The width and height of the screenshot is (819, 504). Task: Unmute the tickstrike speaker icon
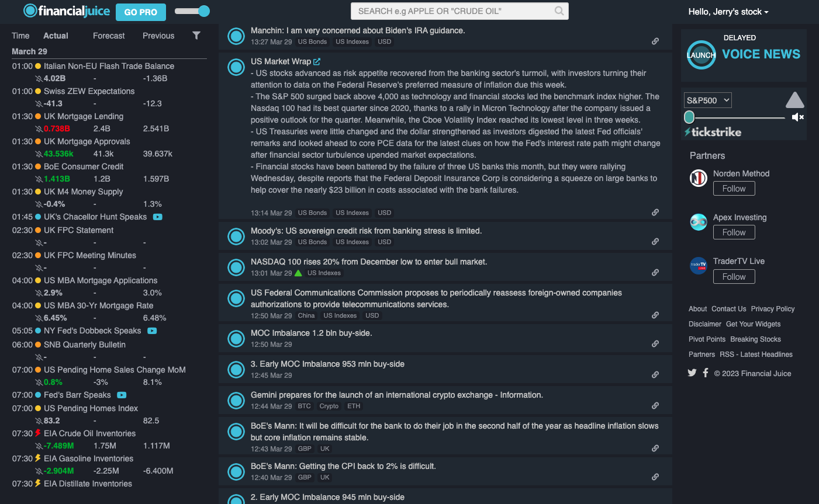[797, 117]
